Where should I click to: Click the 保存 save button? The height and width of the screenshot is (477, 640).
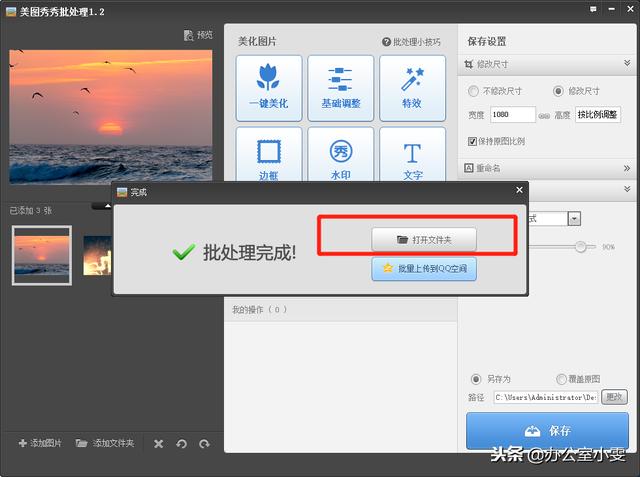[x=547, y=430]
